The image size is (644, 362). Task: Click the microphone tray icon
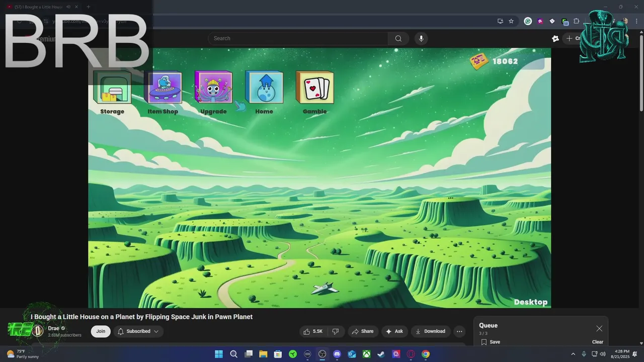click(x=584, y=354)
